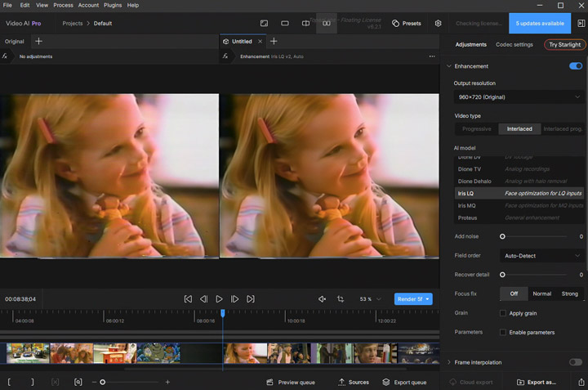Play the video preview
Viewport: 588px width, 390px height.
pyautogui.click(x=219, y=299)
